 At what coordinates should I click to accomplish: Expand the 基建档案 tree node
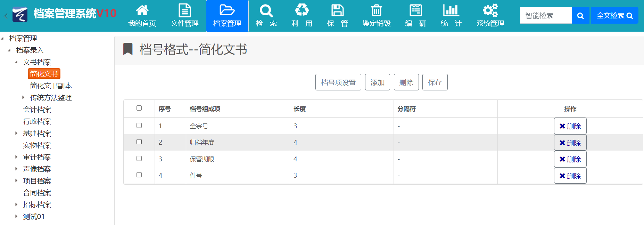[16, 133]
